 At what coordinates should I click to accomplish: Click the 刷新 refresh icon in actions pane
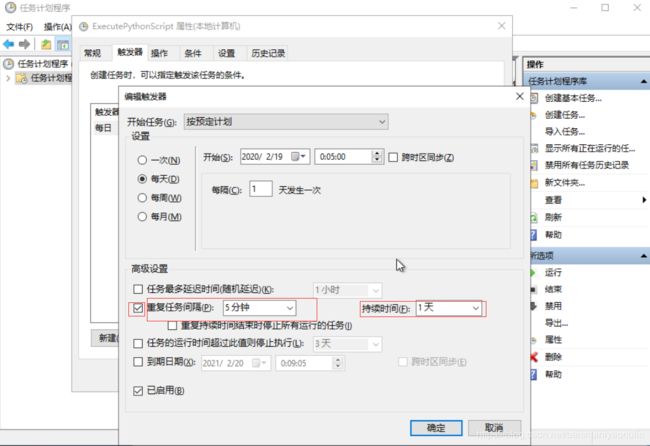[x=534, y=217]
